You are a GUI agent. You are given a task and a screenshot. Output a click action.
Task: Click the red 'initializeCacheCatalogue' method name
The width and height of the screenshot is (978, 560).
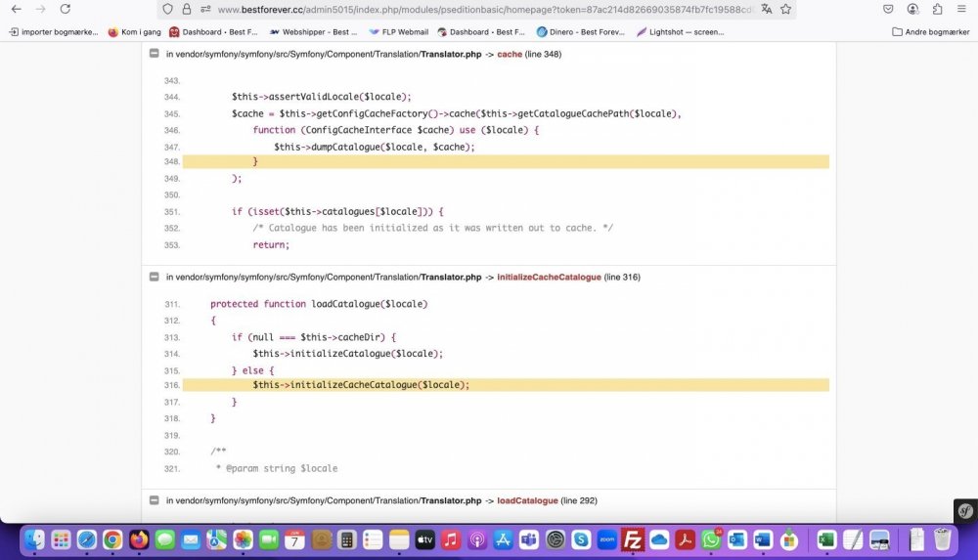(x=549, y=277)
